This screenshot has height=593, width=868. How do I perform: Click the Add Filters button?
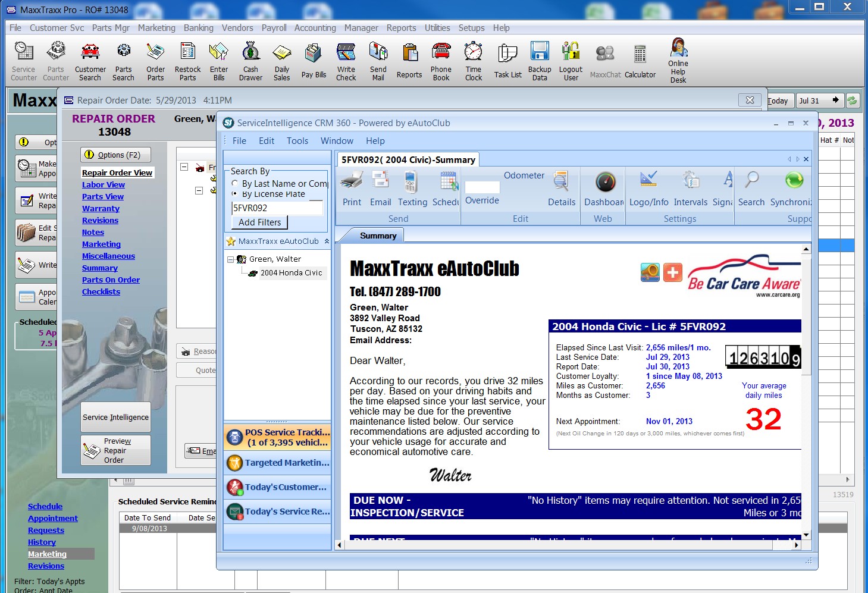tap(259, 222)
